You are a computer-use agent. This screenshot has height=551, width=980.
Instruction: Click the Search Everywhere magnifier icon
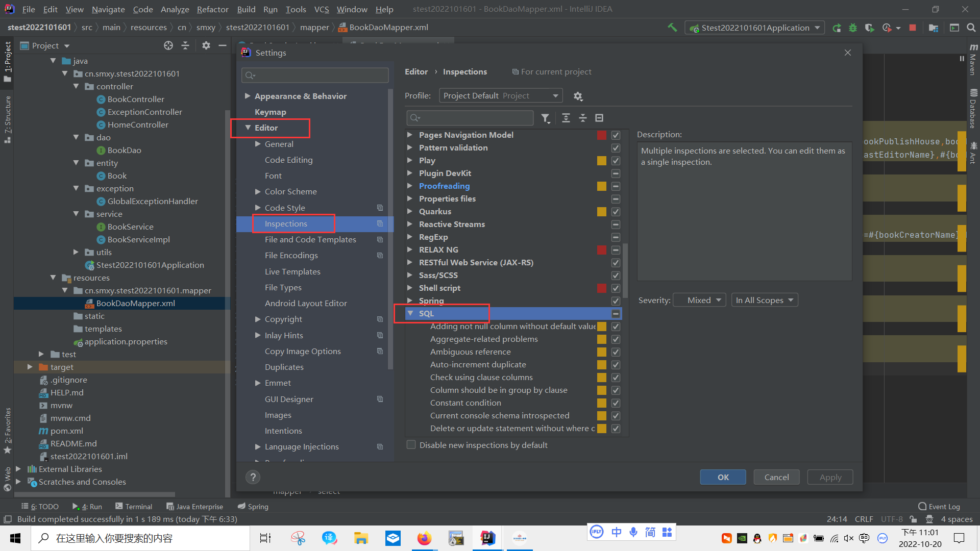point(971,28)
